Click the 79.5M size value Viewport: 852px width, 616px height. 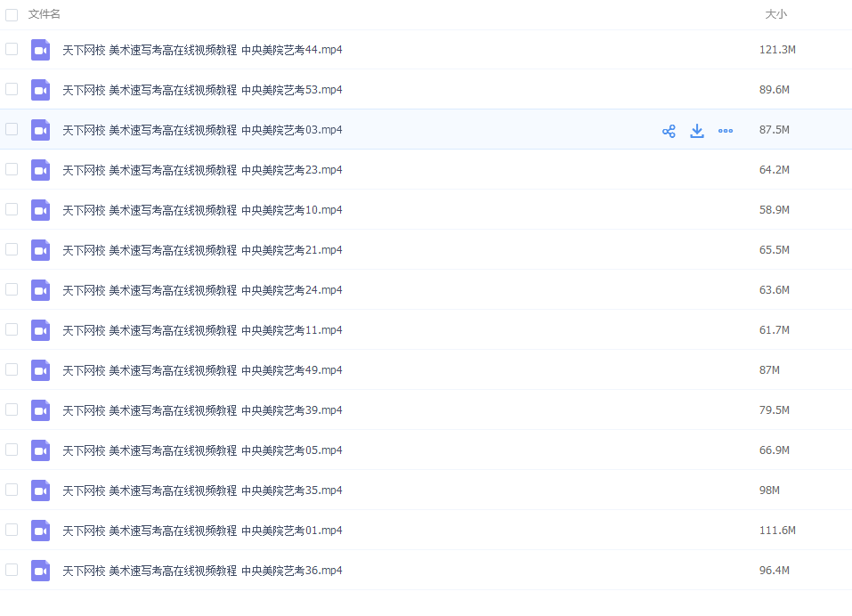pyautogui.click(x=775, y=410)
